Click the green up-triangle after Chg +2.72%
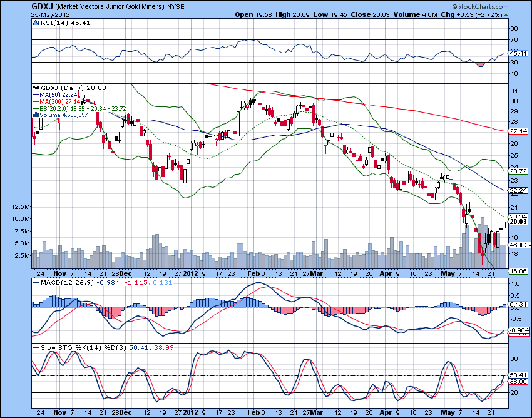The width and height of the screenshot is (532, 418). [x=506, y=15]
